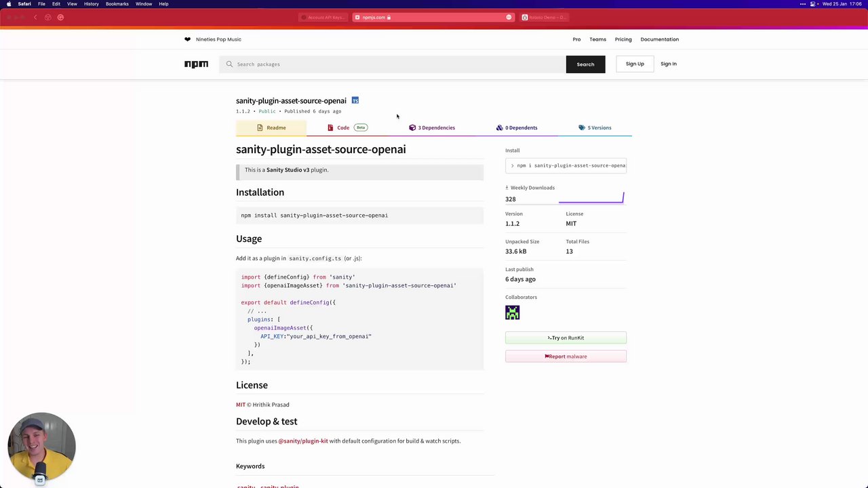Click the 'Sanity Studio v3' bold text
Viewport: 868px width, 488px height.
pyautogui.click(x=288, y=170)
